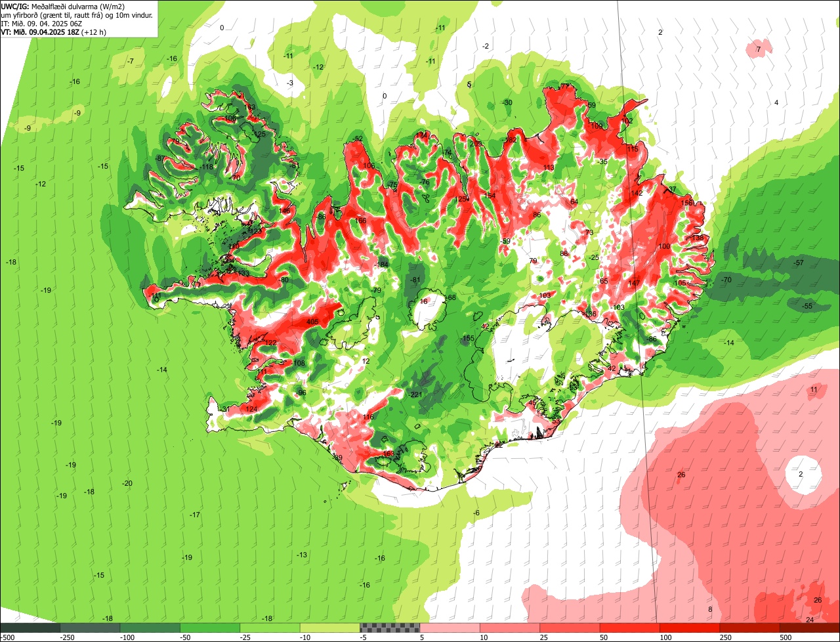840x642 pixels.
Task: Click the map value -221
Action: (x=415, y=395)
